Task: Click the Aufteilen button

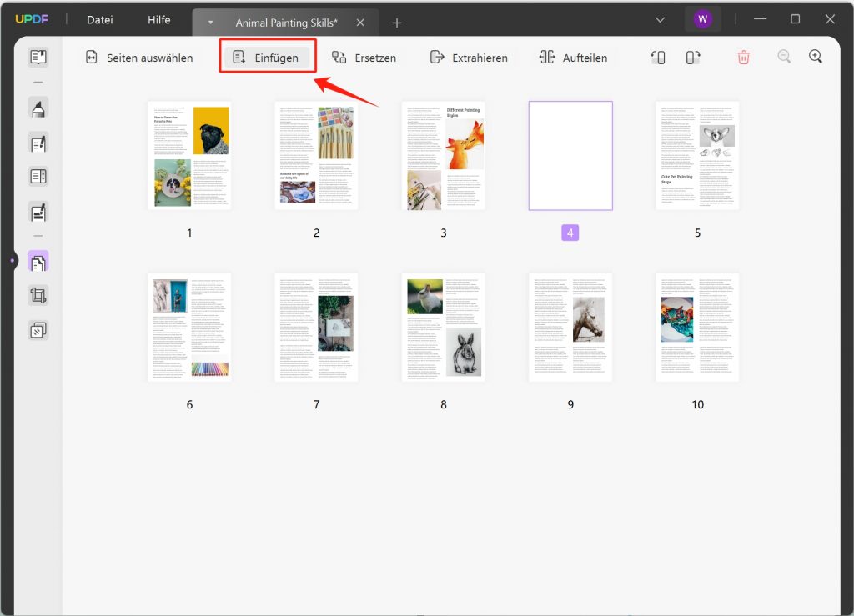Action: point(573,58)
